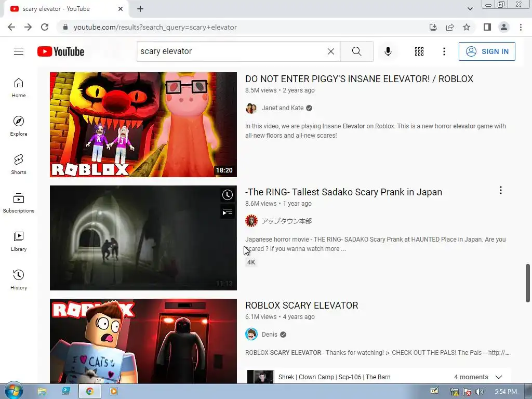532x399 pixels.
Task: Open Chrome's three-dot menu
Action: coord(521,27)
